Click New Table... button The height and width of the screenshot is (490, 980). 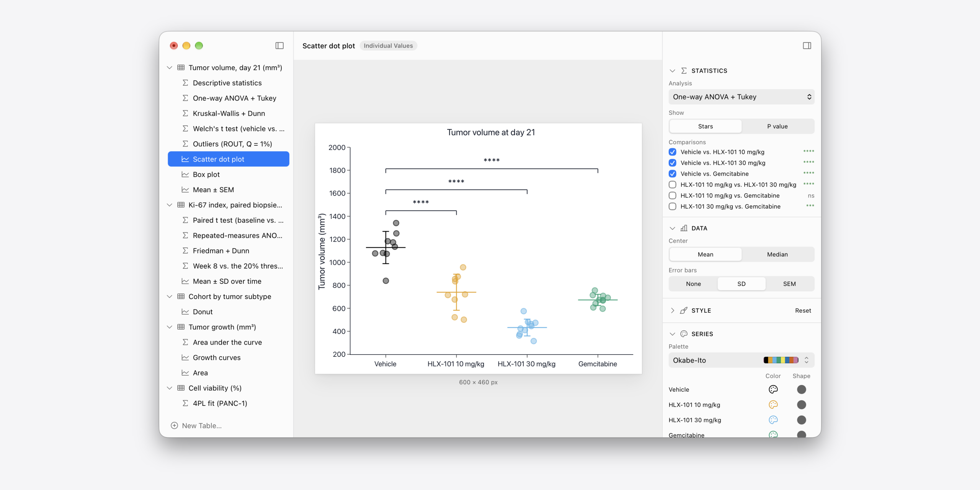[x=196, y=426]
